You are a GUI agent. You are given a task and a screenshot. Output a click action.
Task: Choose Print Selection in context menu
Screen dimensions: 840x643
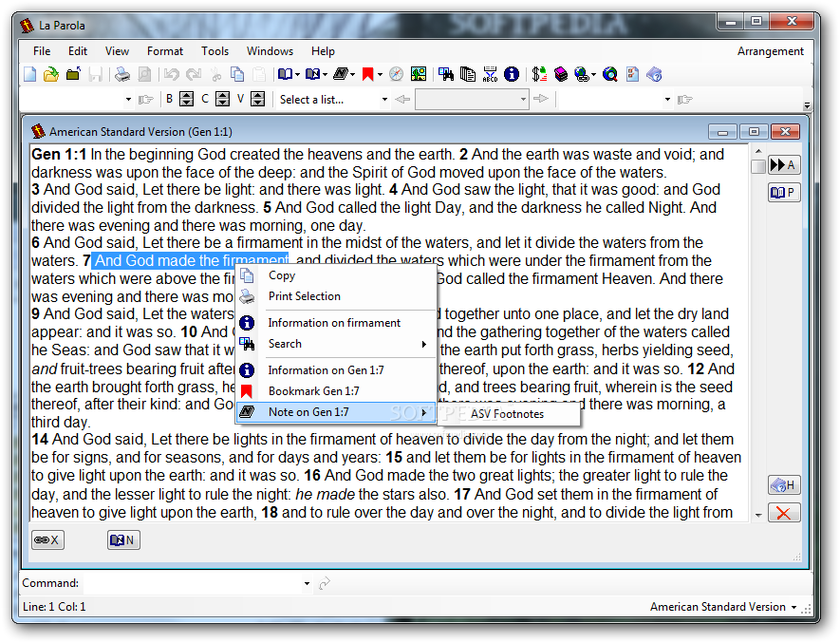(336, 296)
